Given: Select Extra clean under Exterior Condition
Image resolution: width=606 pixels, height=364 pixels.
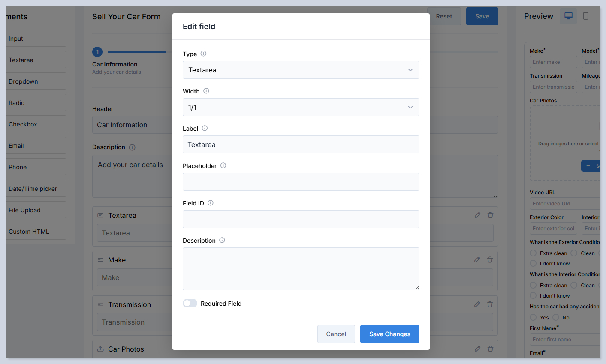Looking at the screenshot, I should coord(533,253).
